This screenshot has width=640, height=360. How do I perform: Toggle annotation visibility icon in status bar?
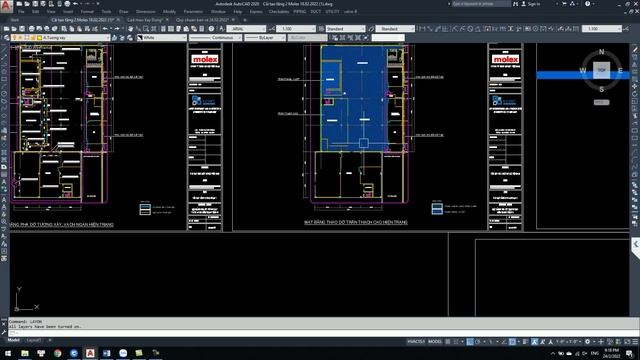534,342
